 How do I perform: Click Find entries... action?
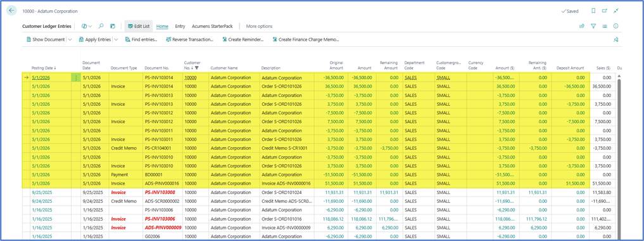click(141, 39)
